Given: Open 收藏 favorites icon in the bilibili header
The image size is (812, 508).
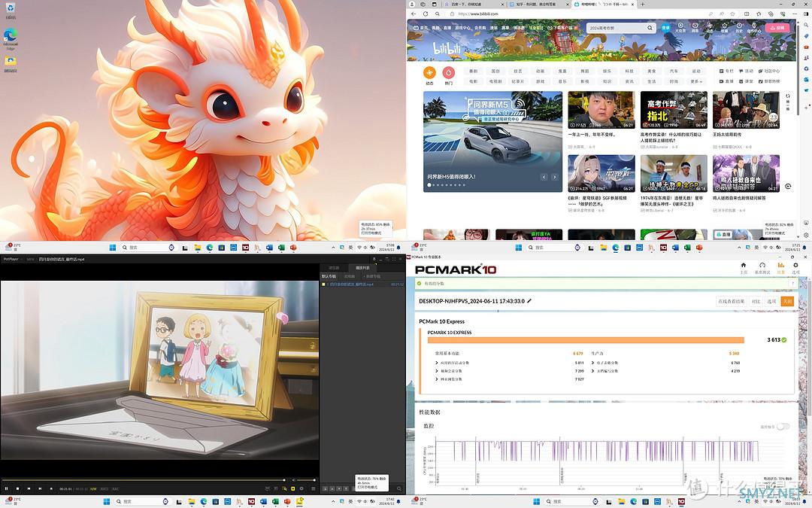Looking at the screenshot, I should [x=725, y=28].
